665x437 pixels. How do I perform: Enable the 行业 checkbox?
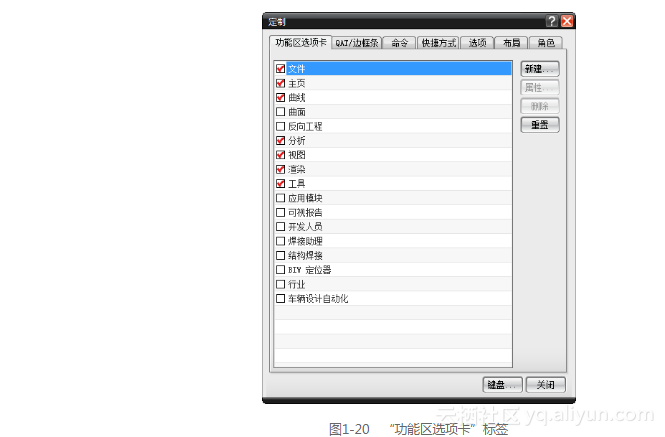click(280, 284)
